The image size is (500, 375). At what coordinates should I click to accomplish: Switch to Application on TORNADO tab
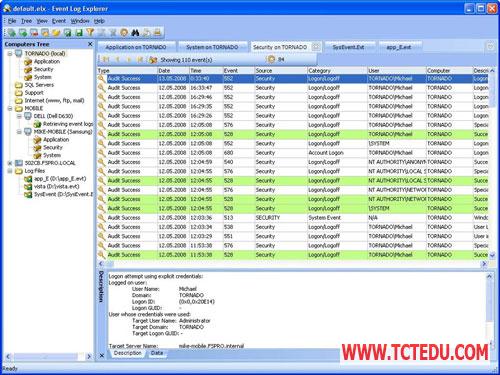[x=136, y=47]
